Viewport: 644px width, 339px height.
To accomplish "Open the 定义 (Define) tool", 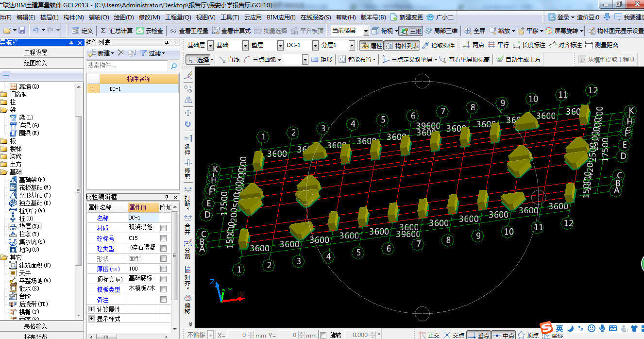I will pyautogui.click(x=82, y=31).
